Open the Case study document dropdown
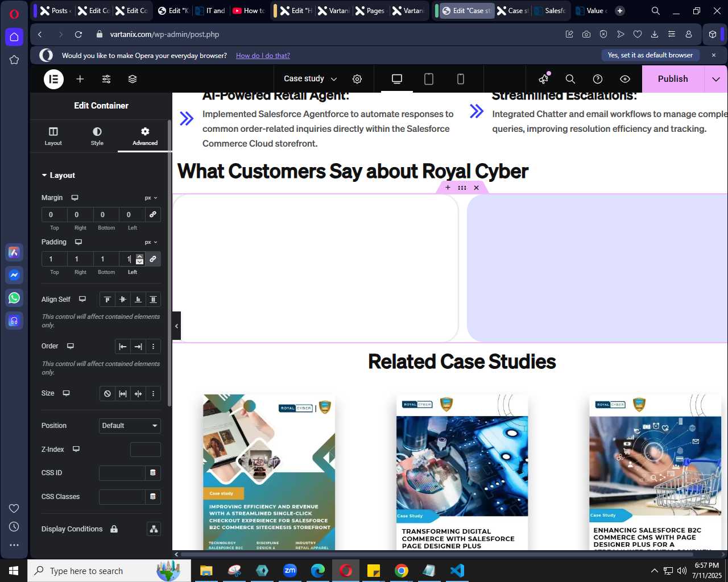The width and height of the screenshot is (728, 582). click(310, 79)
